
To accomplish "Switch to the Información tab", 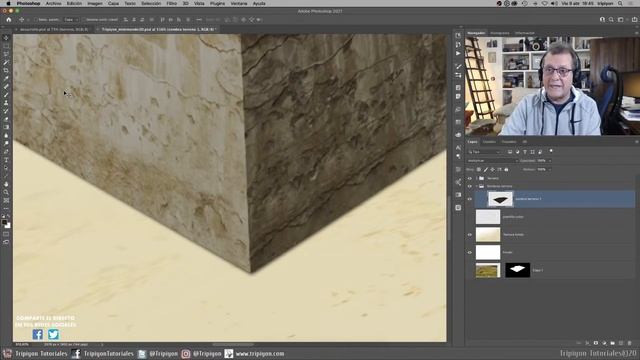I will [x=524, y=33].
